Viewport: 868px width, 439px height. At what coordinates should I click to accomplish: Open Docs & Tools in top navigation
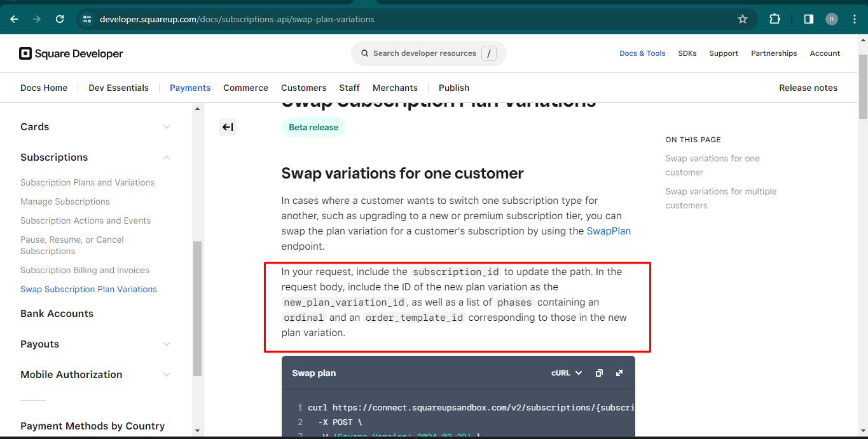coord(642,53)
